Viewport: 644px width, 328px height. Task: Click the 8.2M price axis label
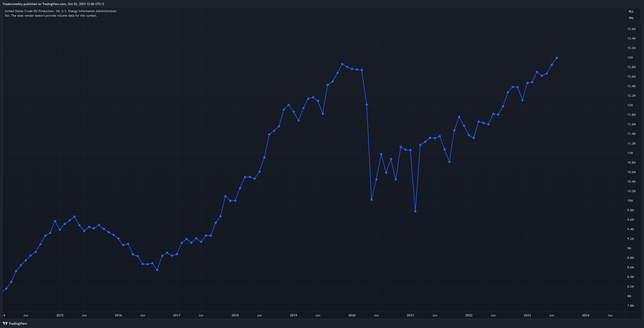pyautogui.click(x=630, y=287)
